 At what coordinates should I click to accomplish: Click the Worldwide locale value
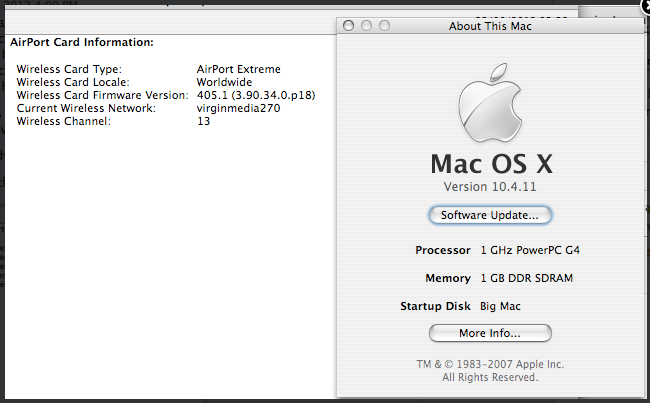pos(224,82)
